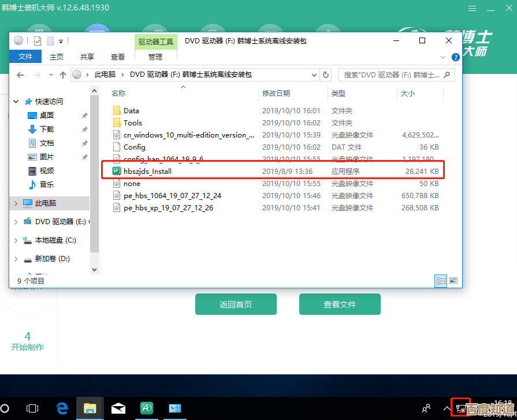Click the search box for DVD drive
The height and width of the screenshot is (420, 517).
tap(393, 75)
